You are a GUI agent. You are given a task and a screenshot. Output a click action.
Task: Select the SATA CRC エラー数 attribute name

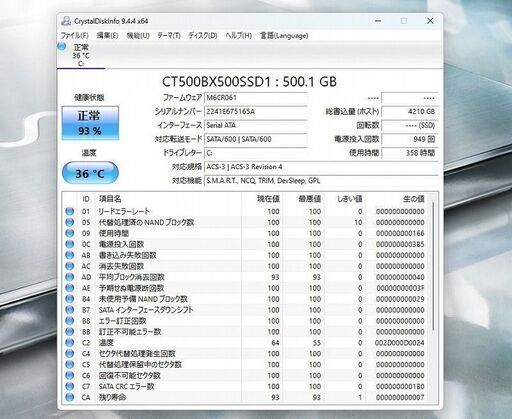click(126, 386)
